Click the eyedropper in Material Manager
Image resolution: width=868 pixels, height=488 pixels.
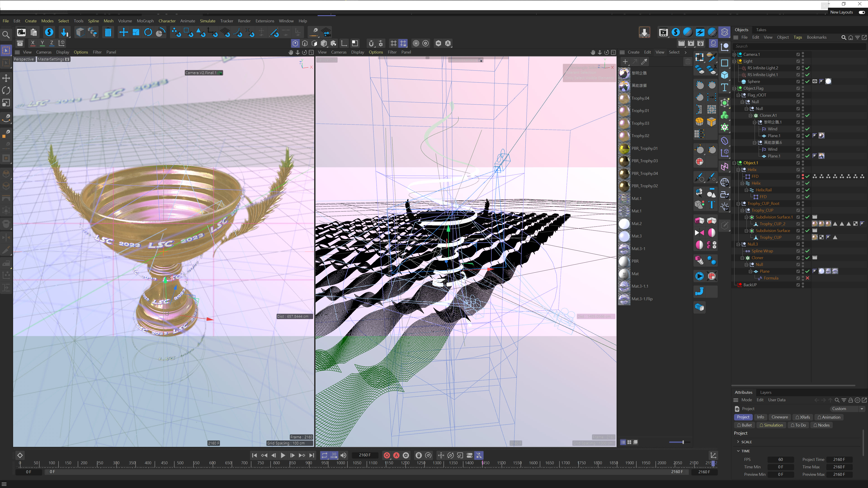644,62
